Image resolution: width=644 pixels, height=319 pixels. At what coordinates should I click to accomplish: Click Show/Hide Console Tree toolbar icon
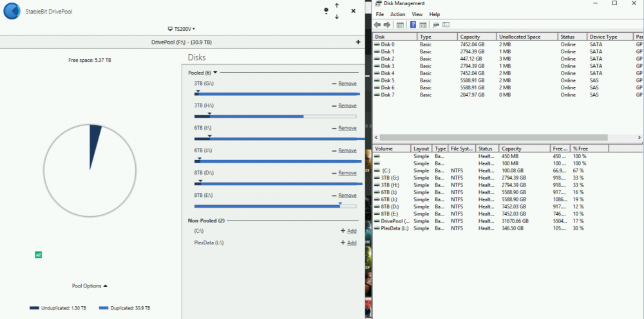400,25
